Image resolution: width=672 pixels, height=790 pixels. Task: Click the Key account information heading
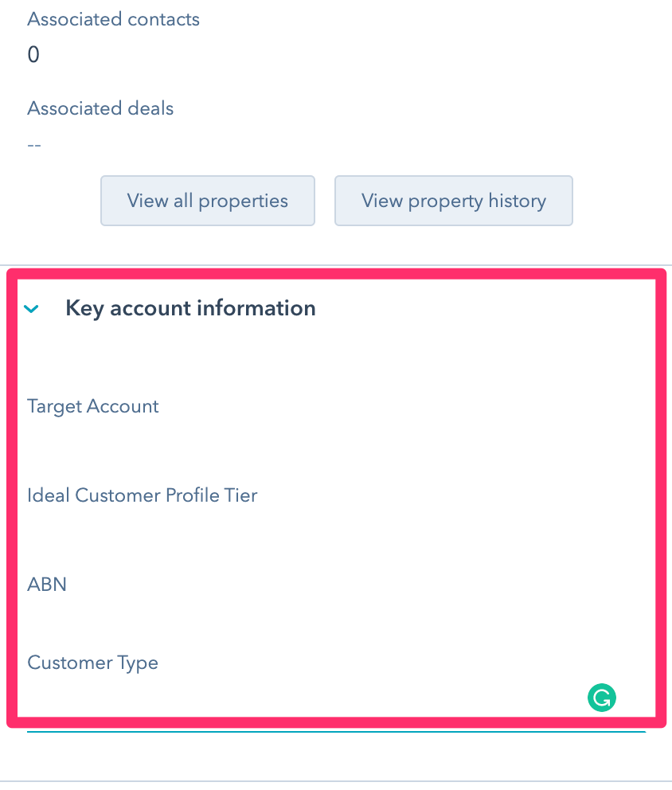[x=190, y=308]
